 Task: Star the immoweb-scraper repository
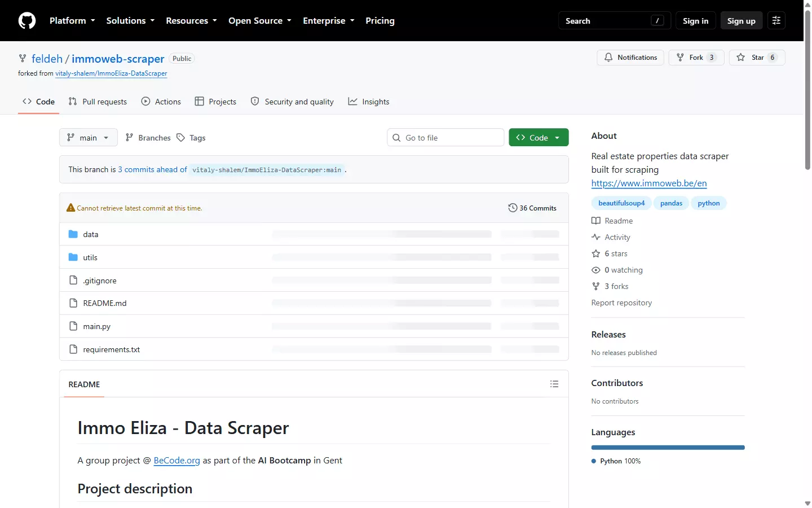(x=757, y=58)
